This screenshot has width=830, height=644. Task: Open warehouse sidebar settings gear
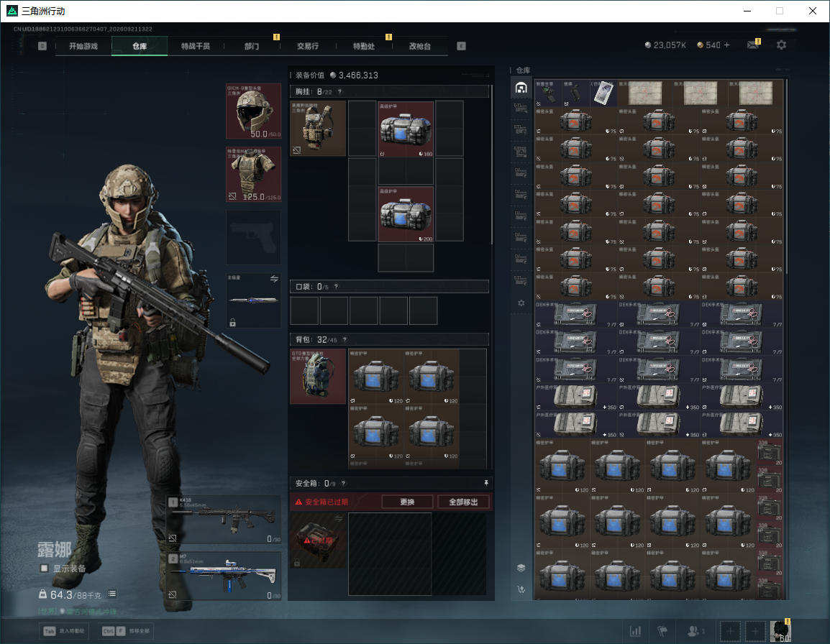pos(521,303)
